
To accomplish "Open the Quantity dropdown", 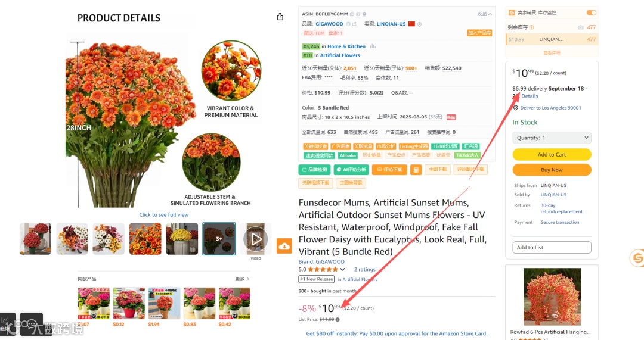I will click(552, 138).
